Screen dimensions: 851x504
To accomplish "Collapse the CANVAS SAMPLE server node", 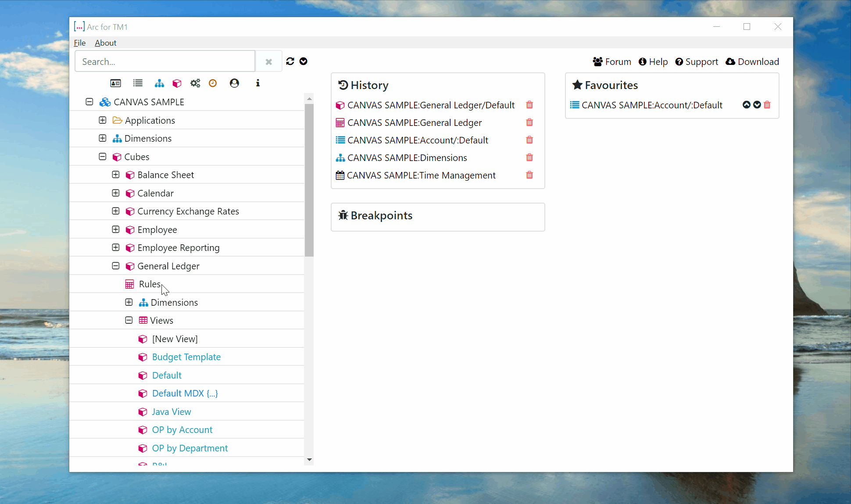I will click(89, 102).
